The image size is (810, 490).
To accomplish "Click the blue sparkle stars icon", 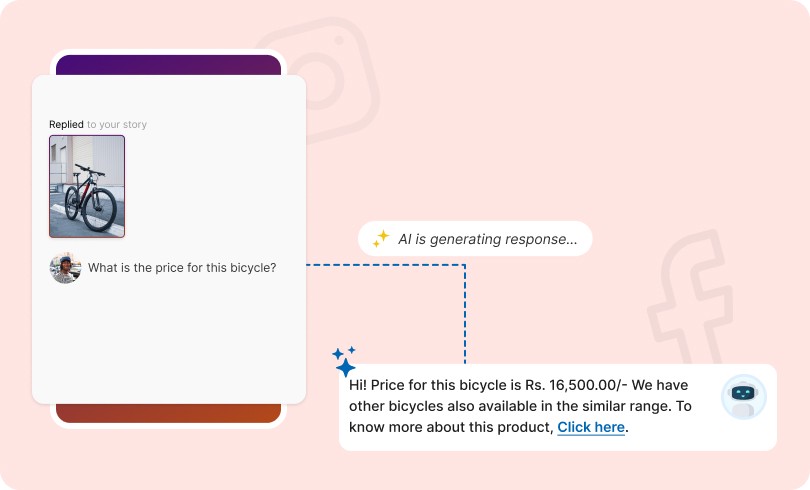I will pyautogui.click(x=345, y=361).
